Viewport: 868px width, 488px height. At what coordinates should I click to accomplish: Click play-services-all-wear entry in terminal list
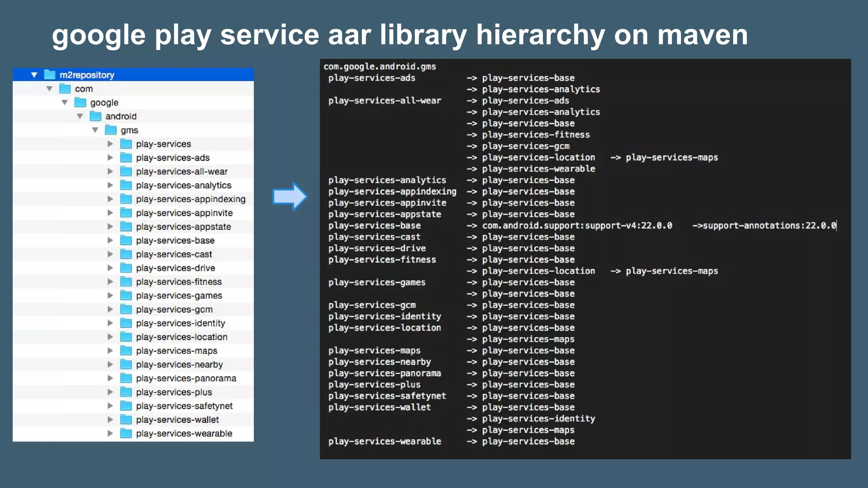[385, 101]
